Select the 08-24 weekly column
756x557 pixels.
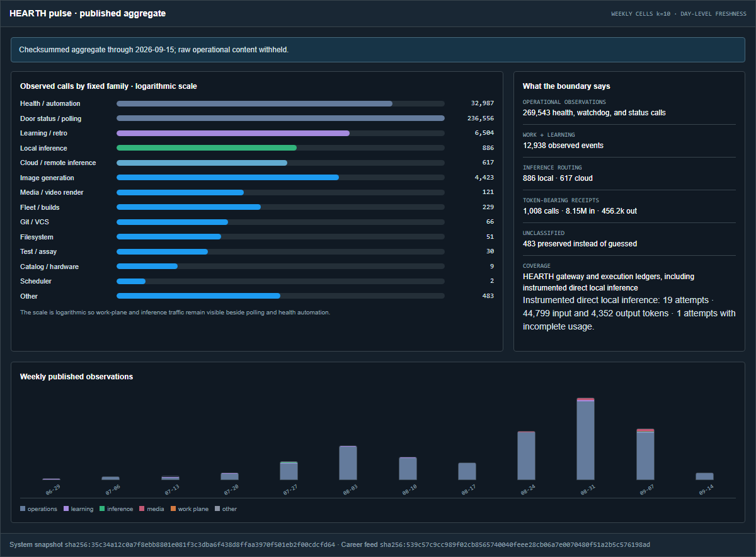[x=526, y=456]
